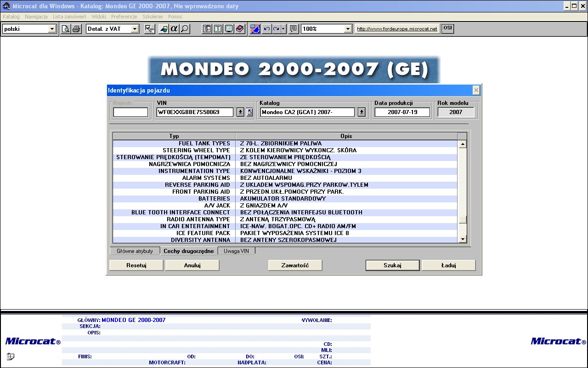Click the attribute list scroll-down arrow
588x368 pixels.
(x=463, y=239)
